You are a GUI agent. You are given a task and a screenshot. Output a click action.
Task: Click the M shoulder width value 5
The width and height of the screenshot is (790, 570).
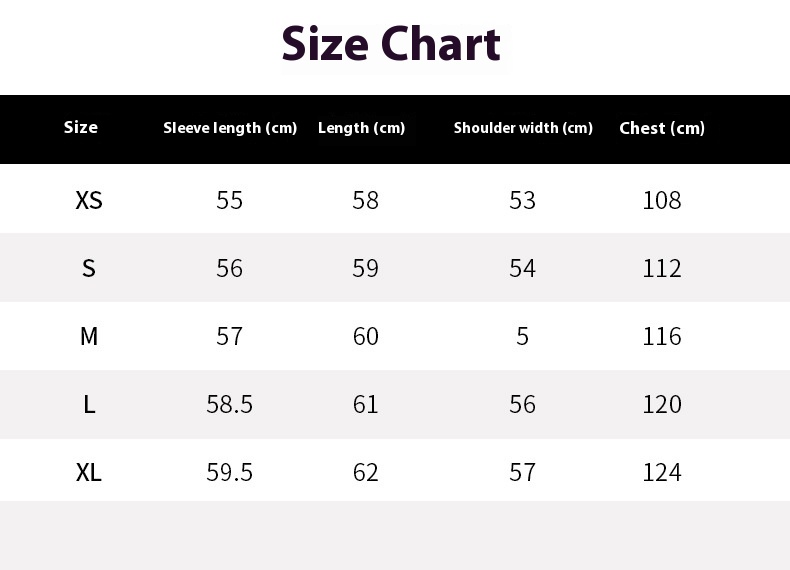pos(522,336)
